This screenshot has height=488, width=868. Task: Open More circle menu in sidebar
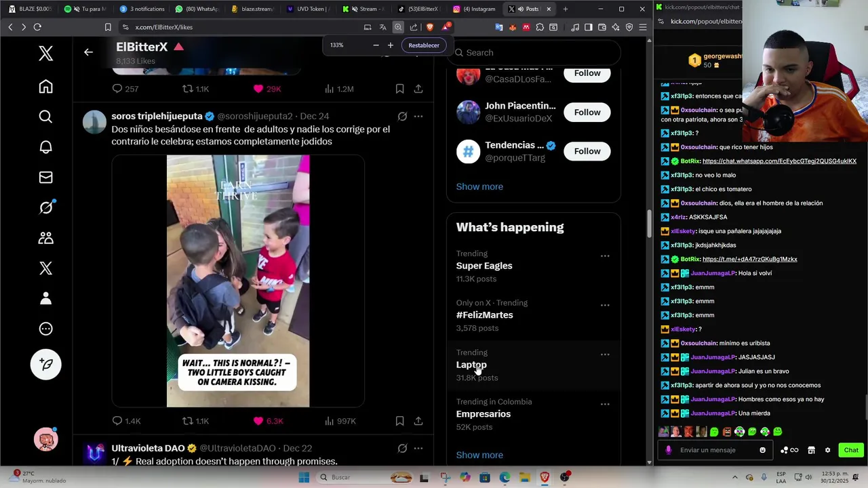(45, 329)
